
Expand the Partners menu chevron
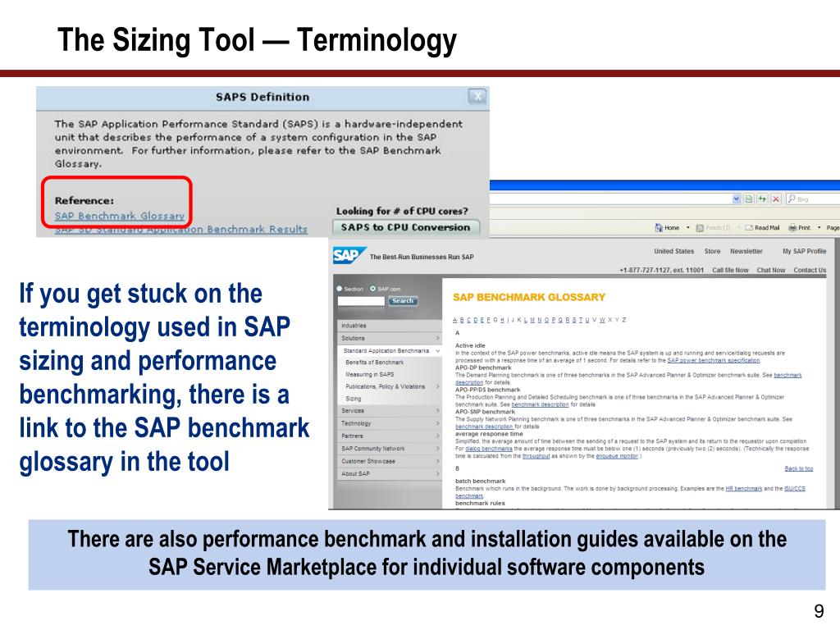pyautogui.click(x=437, y=436)
